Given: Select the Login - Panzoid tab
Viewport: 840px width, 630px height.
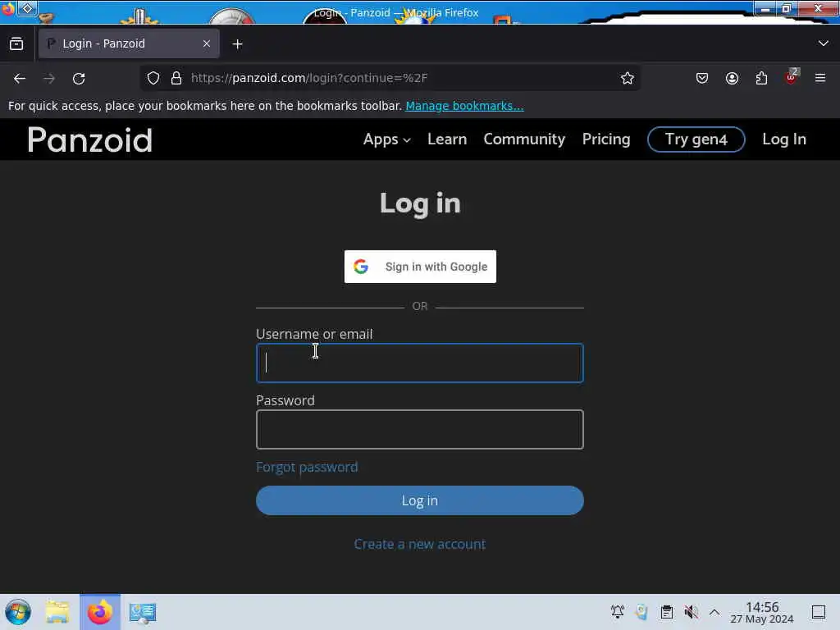Looking at the screenshot, I should pos(129,44).
